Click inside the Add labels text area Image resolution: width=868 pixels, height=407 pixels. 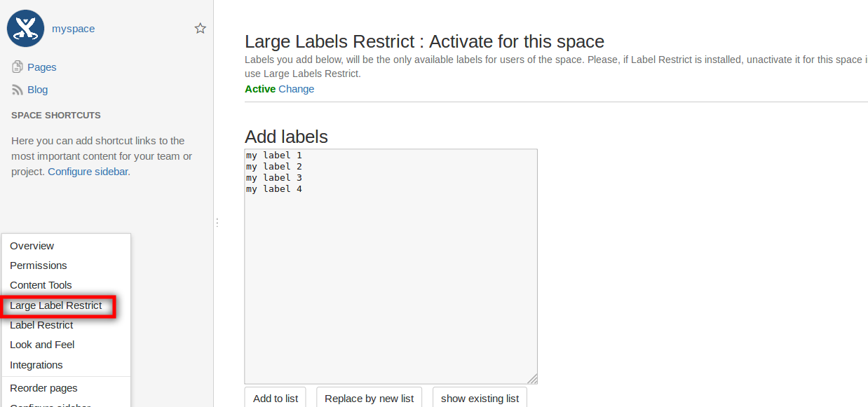(x=391, y=280)
